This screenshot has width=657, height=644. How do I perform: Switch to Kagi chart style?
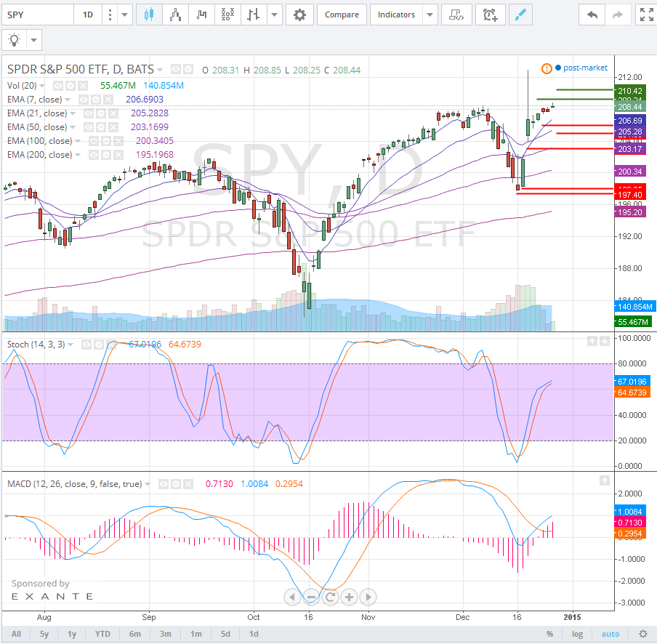click(201, 15)
